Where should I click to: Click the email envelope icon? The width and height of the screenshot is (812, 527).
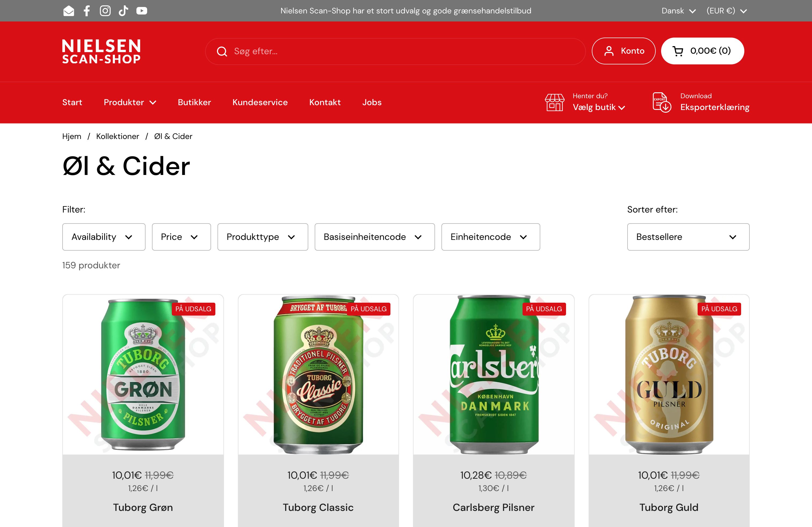click(x=68, y=11)
